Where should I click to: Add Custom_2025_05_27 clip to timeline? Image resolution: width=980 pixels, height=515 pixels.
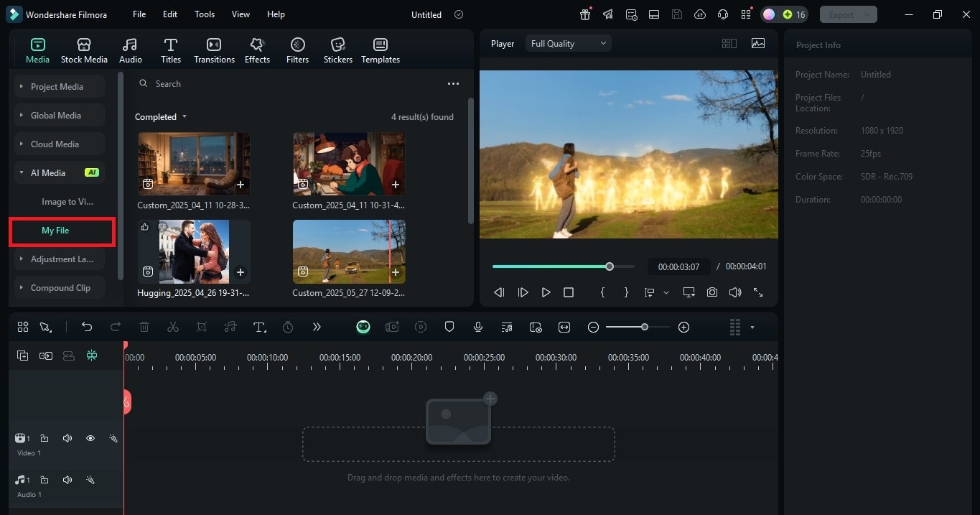(x=396, y=272)
